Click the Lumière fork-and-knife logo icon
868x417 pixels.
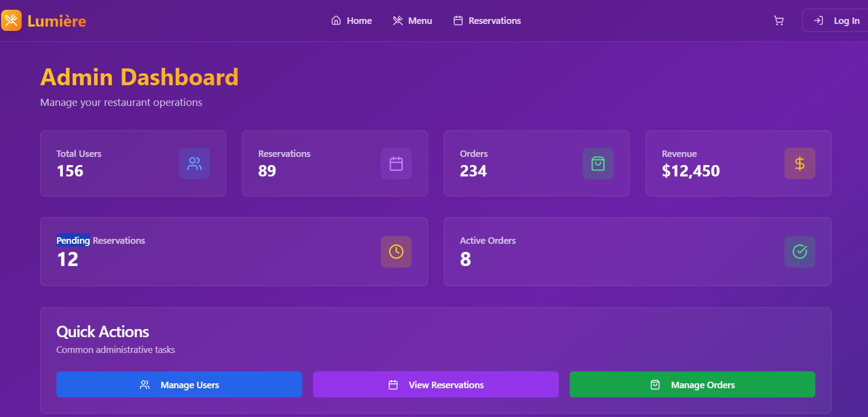click(11, 21)
